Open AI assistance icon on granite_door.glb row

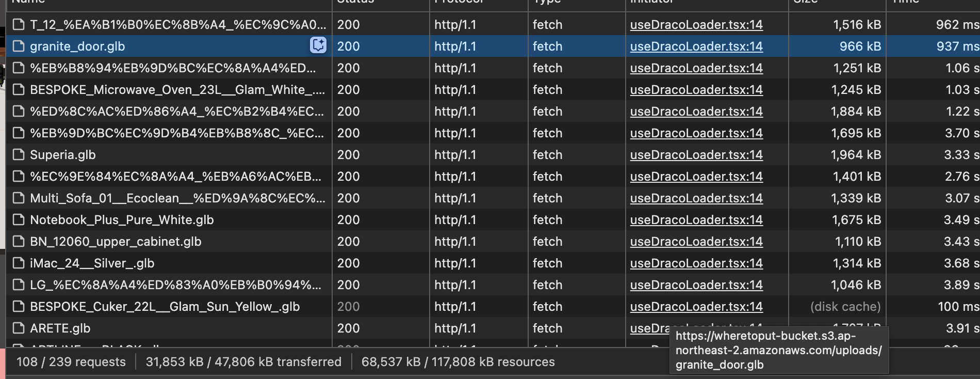click(318, 46)
